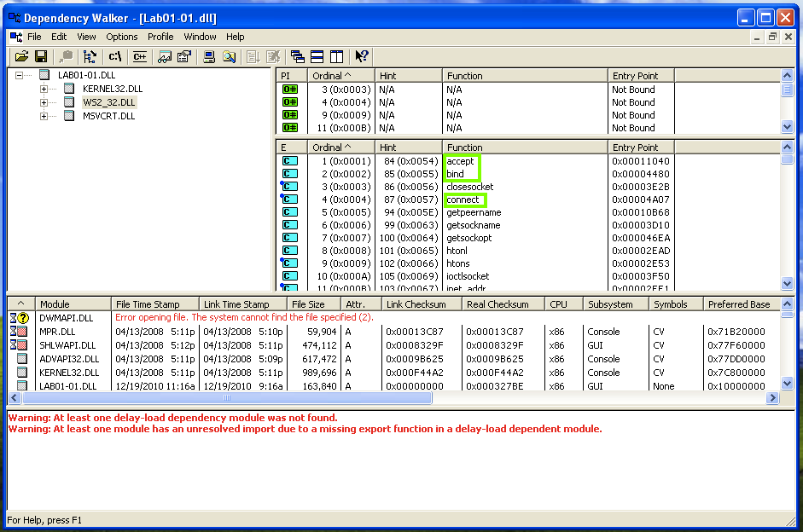Collapse the LAB01-01.DLL root node
This screenshot has height=532, width=803.
[19, 75]
